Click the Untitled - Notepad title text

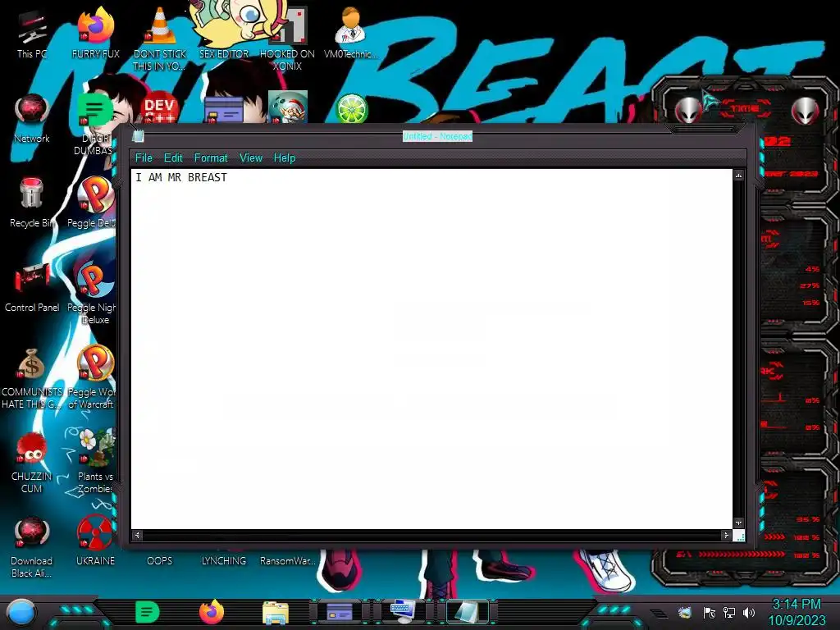(x=437, y=137)
